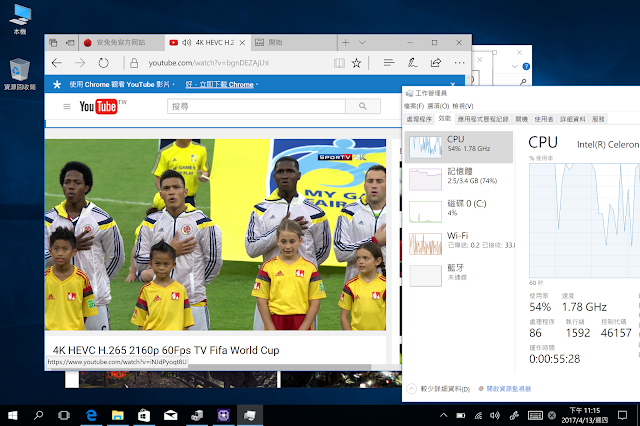Click the Edge address bar URL
This screenshot has width=640, height=426.
tap(209, 63)
